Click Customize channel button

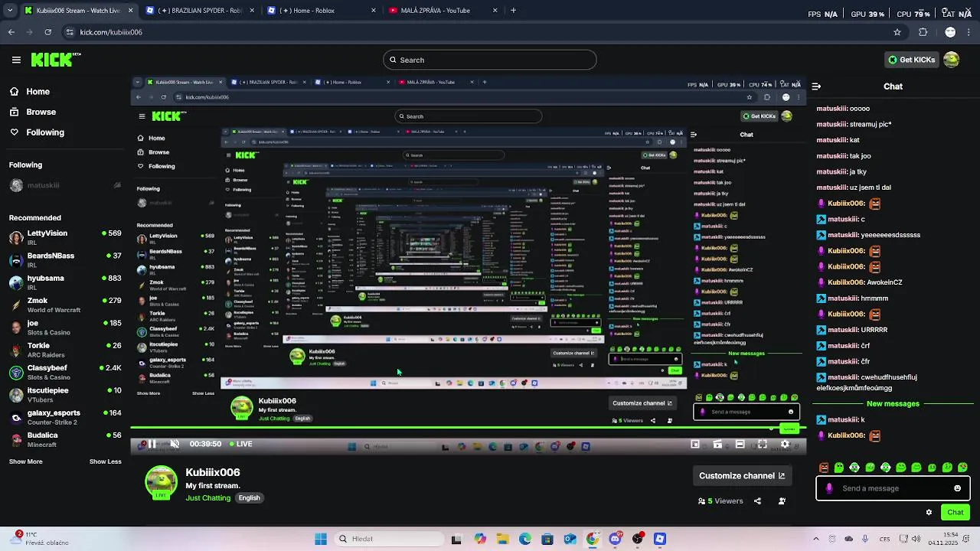coord(742,475)
